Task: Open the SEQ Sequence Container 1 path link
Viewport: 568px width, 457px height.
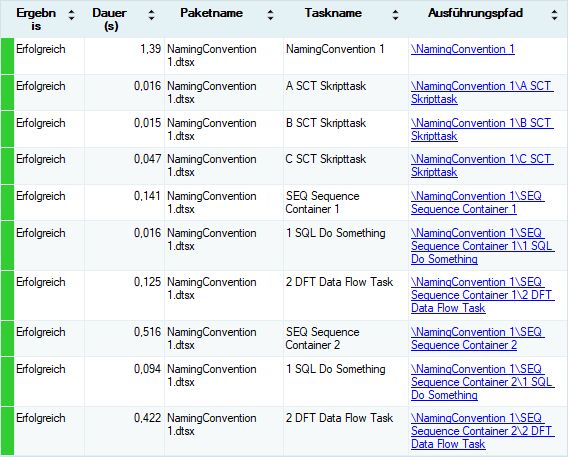Action: (x=477, y=202)
